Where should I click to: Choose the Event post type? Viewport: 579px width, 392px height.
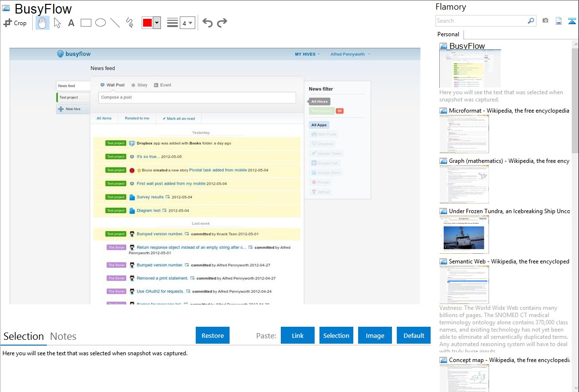point(162,85)
